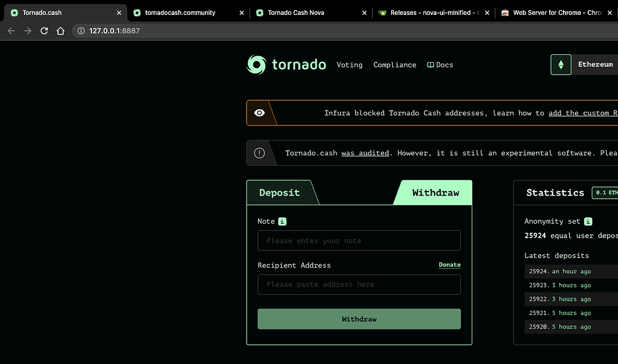618x364 pixels.
Task: Open the Docs book icon link
Action: click(x=430, y=65)
